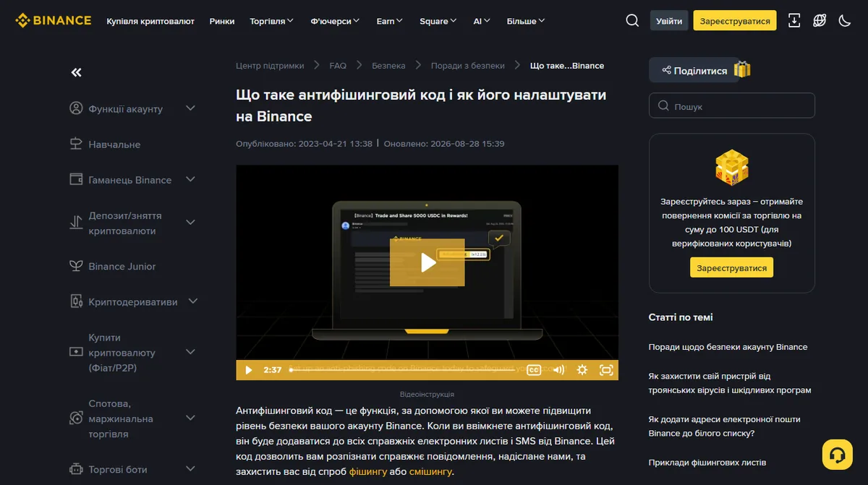Open article about троянських вірусів protection
868x485 pixels.
click(x=730, y=383)
